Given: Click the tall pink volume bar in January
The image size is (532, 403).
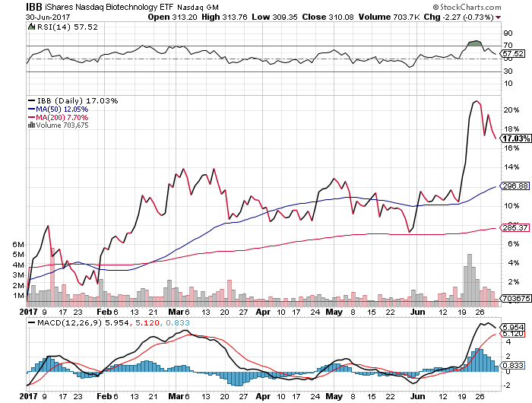Looking at the screenshot, I should click(x=52, y=277).
